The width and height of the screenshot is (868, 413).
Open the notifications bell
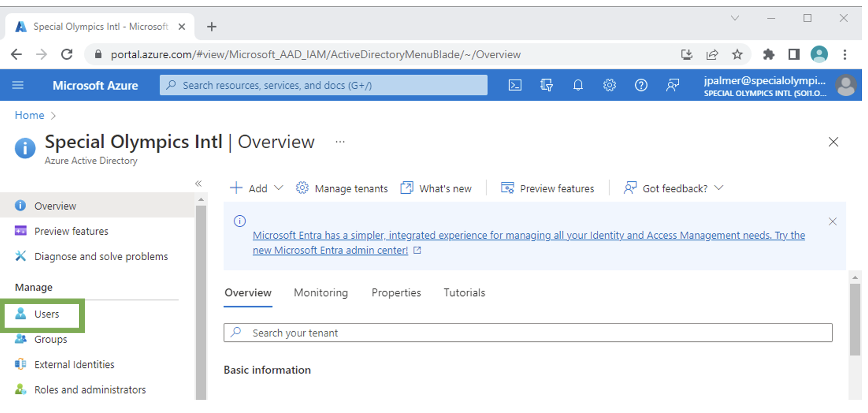[578, 85]
